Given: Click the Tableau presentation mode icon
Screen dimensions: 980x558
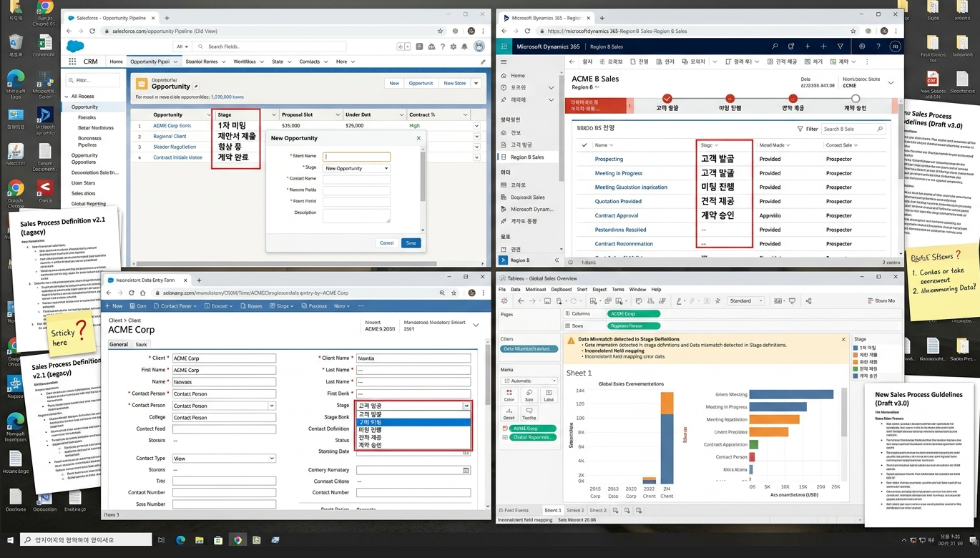Looking at the screenshot, I should tap(792, 301).
